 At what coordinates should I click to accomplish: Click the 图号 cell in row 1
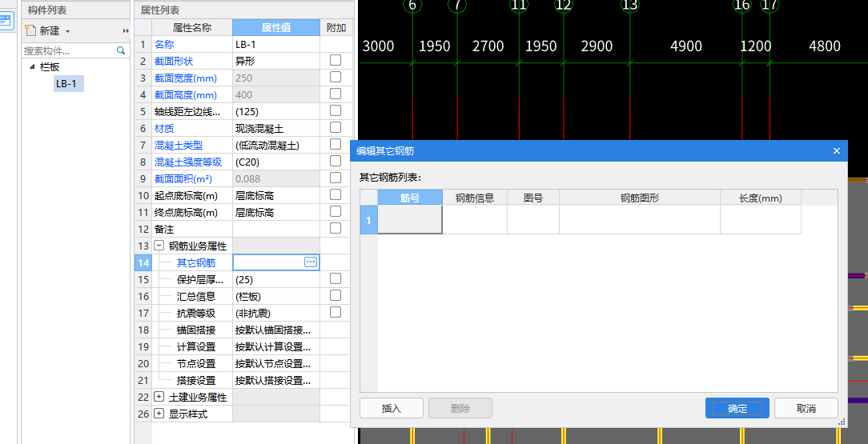533,219
